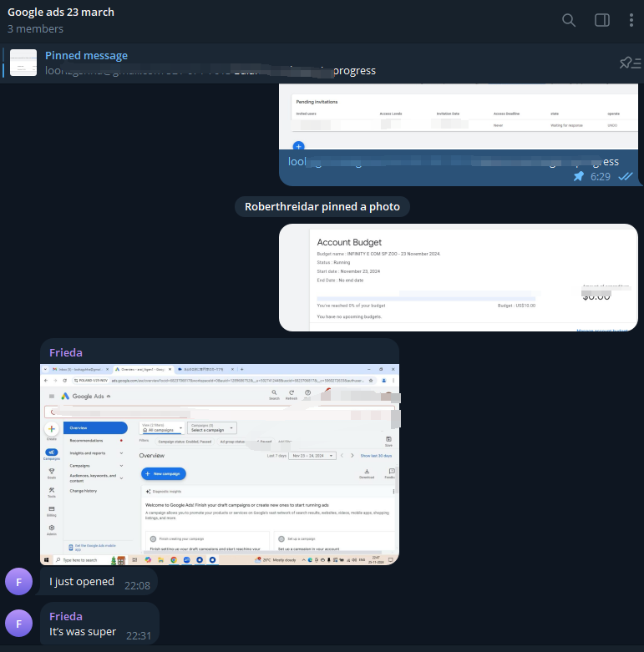This screenshot has height=652, width=644.
Task: Click the pin icon beside 6:29
Action: point(578,176)
